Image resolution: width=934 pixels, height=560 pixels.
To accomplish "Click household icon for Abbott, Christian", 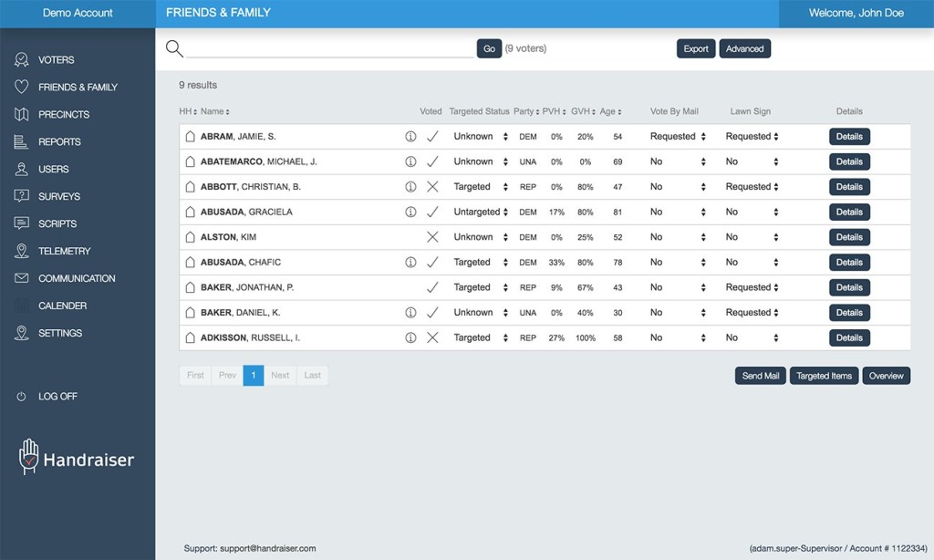I will click(191, 187).
